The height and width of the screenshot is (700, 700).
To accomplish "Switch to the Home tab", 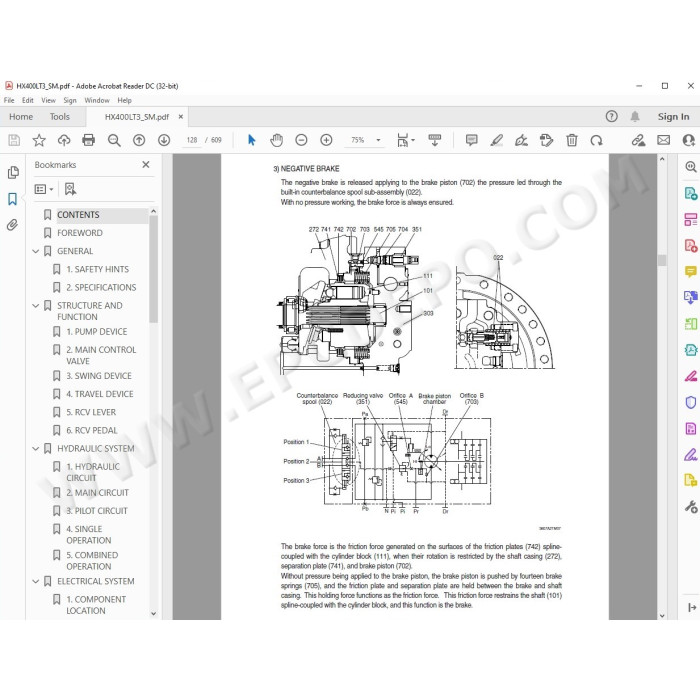I will (21, 117).
